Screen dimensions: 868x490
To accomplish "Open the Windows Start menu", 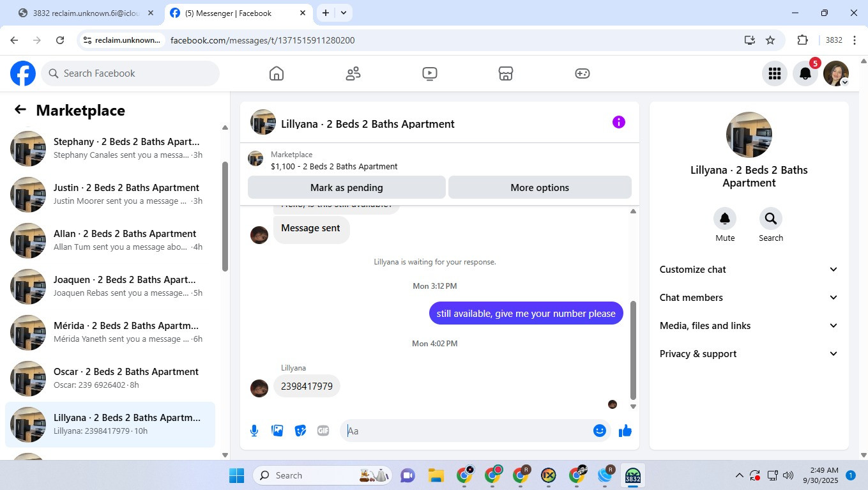I will pyautogui.click(x=237, y=475).
